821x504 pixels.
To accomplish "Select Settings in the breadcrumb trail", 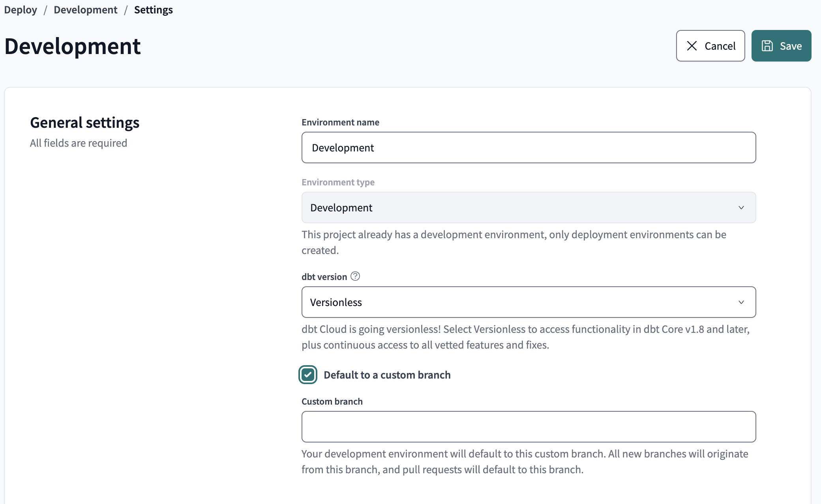I will tap(153, 9).
